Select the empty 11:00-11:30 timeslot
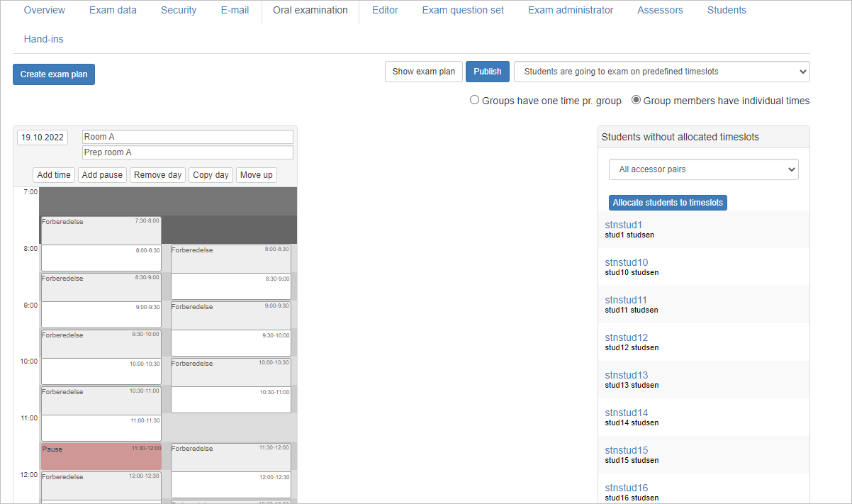Image resolution: width=852 pixels, height=504 pixels. (101, 428)
